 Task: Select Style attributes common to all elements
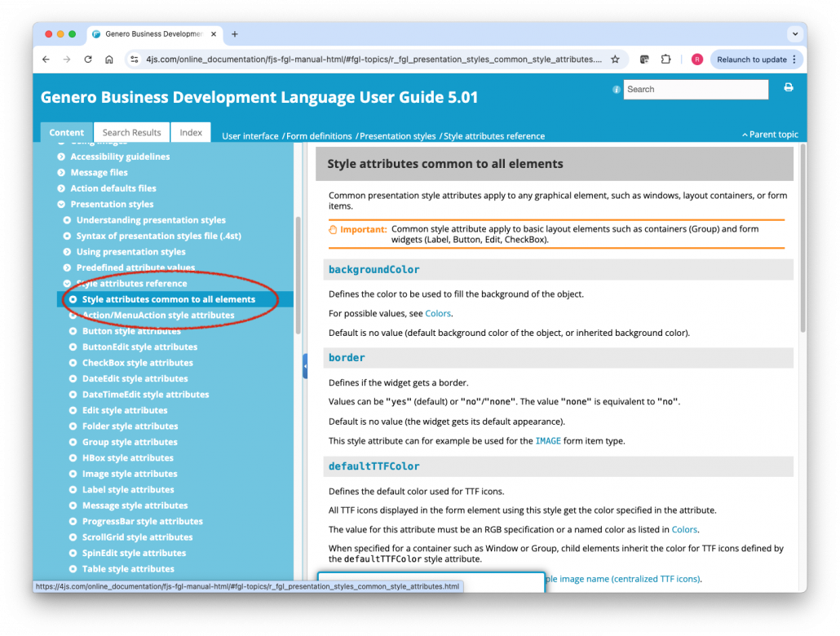(x=169, y=299)
